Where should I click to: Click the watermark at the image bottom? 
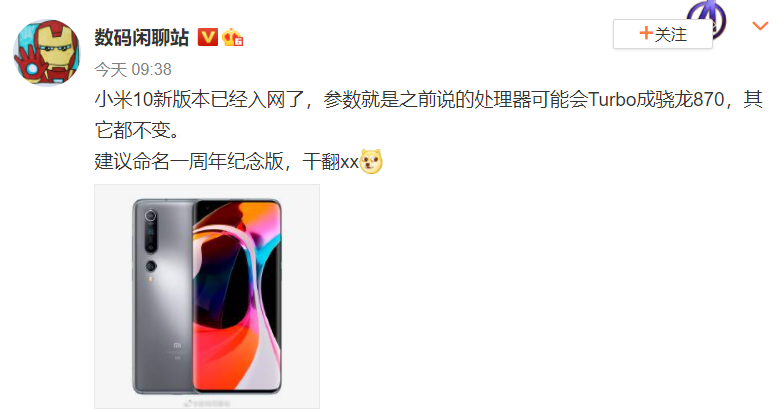[x=207, y=402]
